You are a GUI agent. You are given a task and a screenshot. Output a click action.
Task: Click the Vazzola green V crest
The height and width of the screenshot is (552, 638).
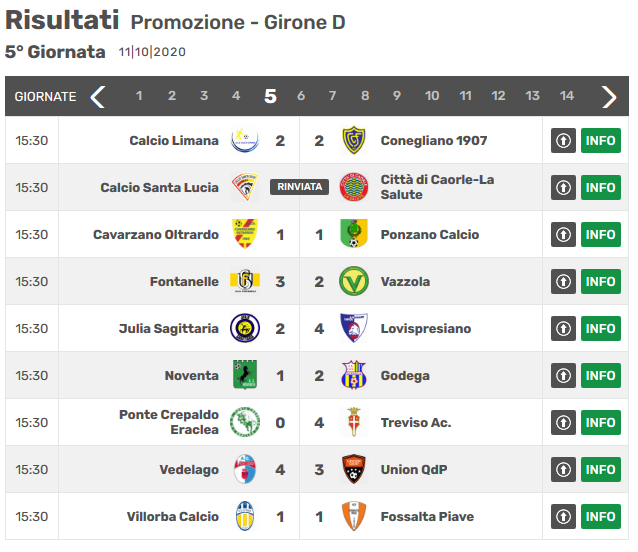coord(354,281)
